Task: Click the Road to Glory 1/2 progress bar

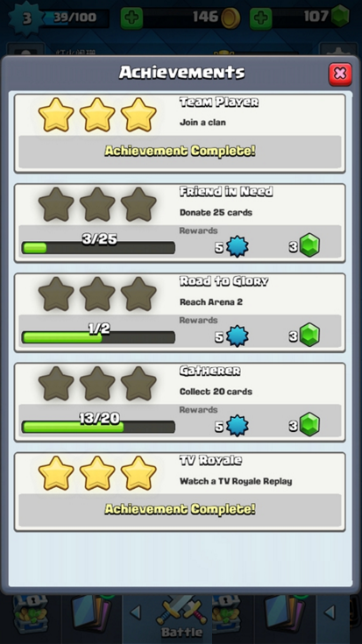Action: click(x=98, y=337)
